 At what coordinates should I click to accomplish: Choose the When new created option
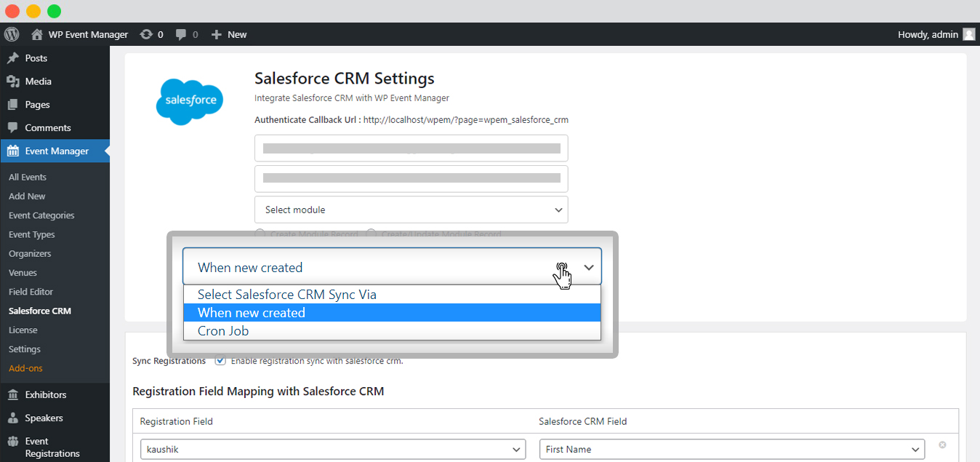(x=392, y=313)
